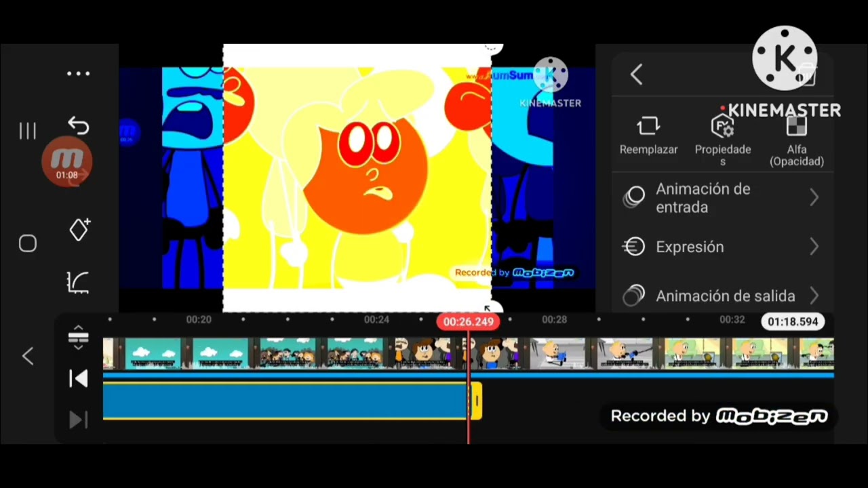Expand Animación de salida options
Screen dimensions: 868x488
[722, 296]
